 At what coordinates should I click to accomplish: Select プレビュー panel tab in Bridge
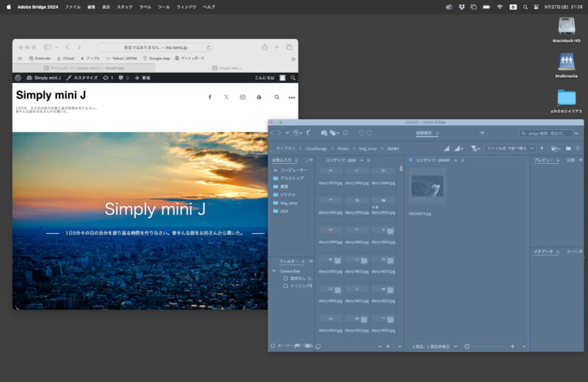click(x=543, y=160)
